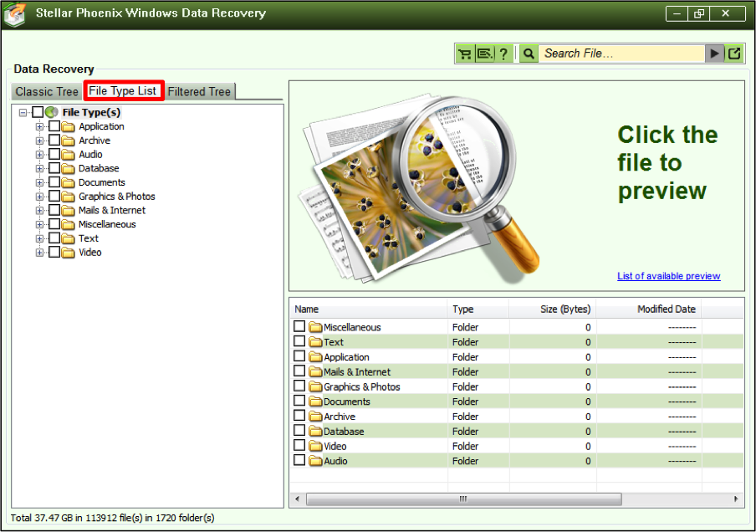The width and height of the screenshot is (756, 532).
Task: Click the Text folder icon in tree
Action: tap(68, 238)
